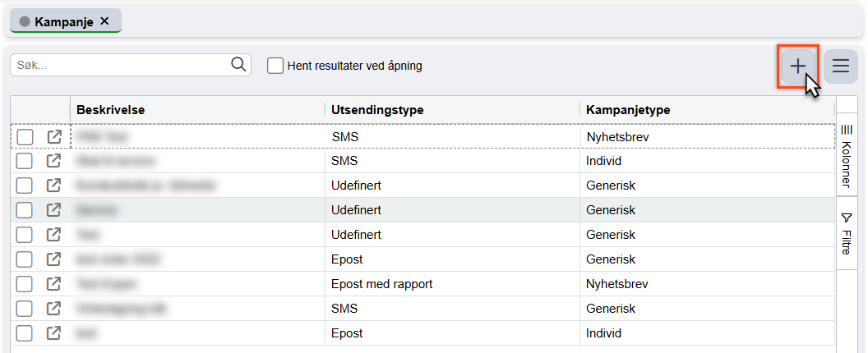Enable Hent resultater ved åpning checkbox
Screen dimensions: 868x353
tap(275, 66)
